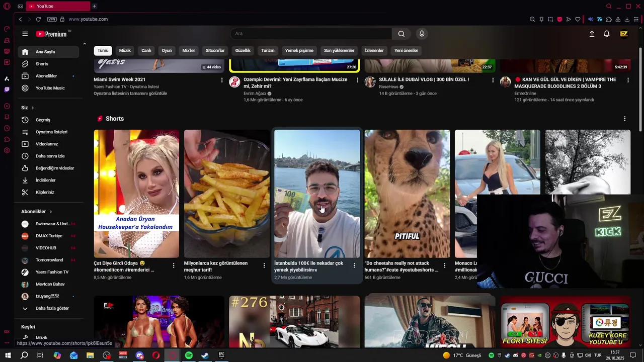
Task: Open YouTube Music in the sidebar
Action: pyautogui.click(x=48, y=88)
